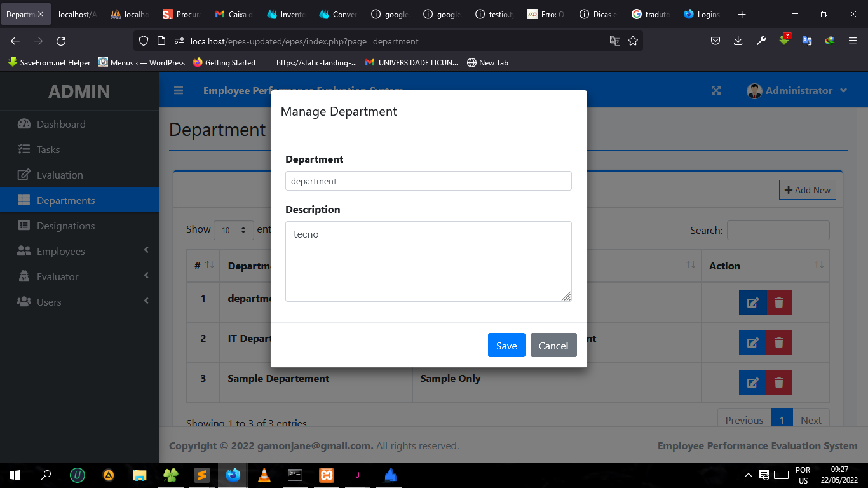Viewport: 868px width, 488px height.
Task: Click the table Search input box
Action: [778, 230]
